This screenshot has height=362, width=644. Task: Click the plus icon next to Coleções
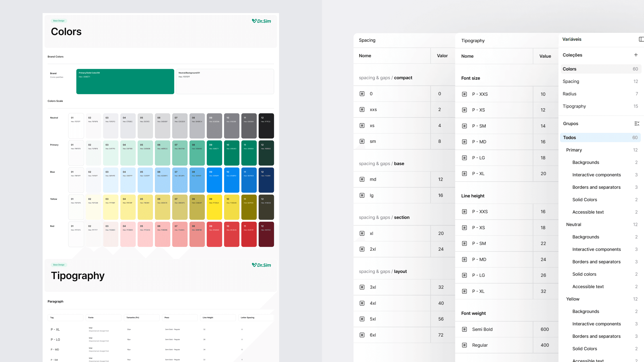[636, 55]
